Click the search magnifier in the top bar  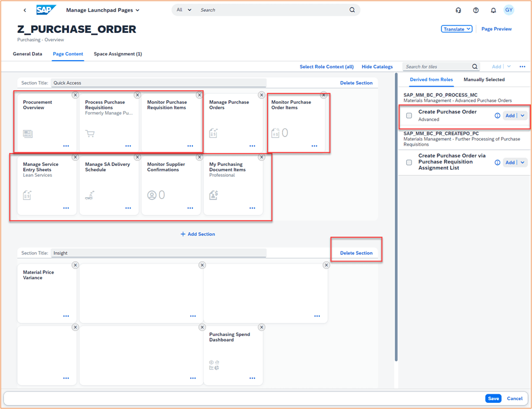(x=352, y=10)
